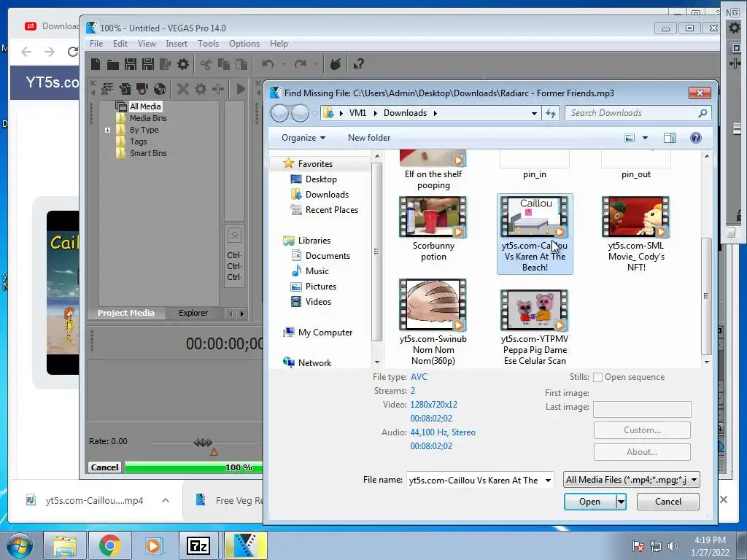Click the refresh button beside the address bar
Image resolution: width=747 pixels, height=560 pixels.
(x=551, y=113)
